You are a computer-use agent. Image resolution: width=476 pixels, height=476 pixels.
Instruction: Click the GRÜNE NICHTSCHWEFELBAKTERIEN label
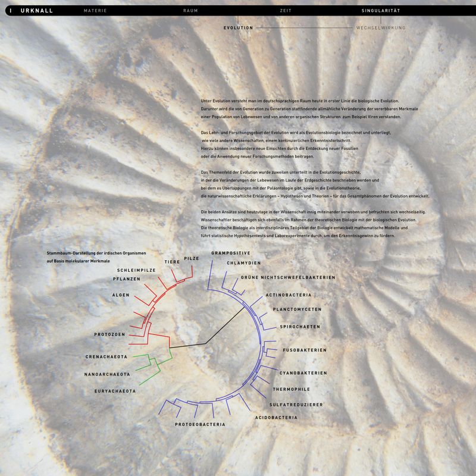288,277
